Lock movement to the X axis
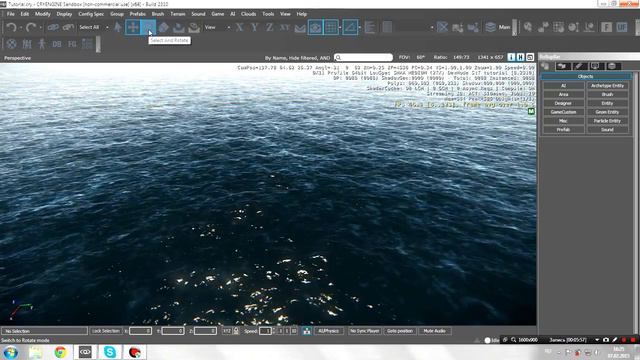This screenshot has width=640, height=360. coord(240,27)
